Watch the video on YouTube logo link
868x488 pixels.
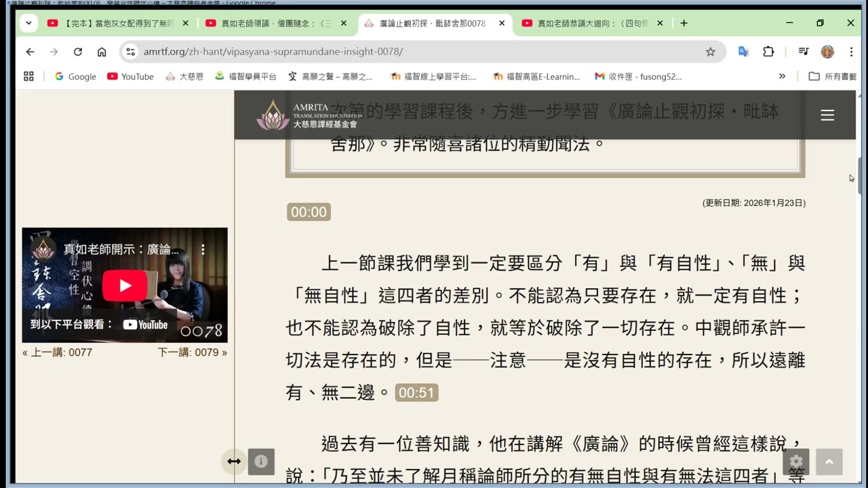[145, 325]
